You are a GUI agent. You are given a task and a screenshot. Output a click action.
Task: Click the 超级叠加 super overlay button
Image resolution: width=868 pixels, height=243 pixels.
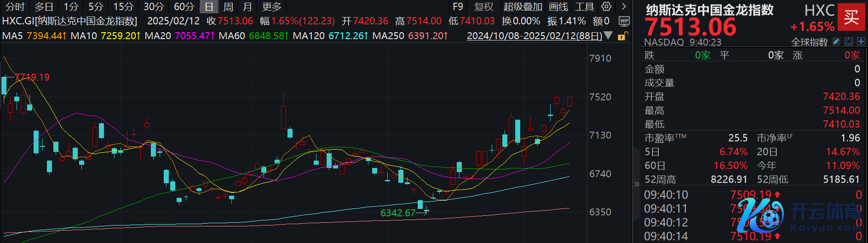coord(523,7)
